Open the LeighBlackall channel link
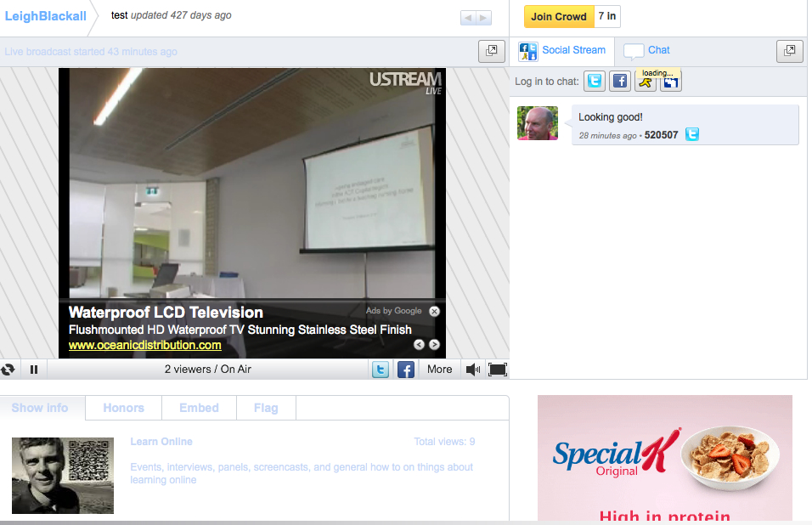The image size is (812, 525). pos(46,16)
